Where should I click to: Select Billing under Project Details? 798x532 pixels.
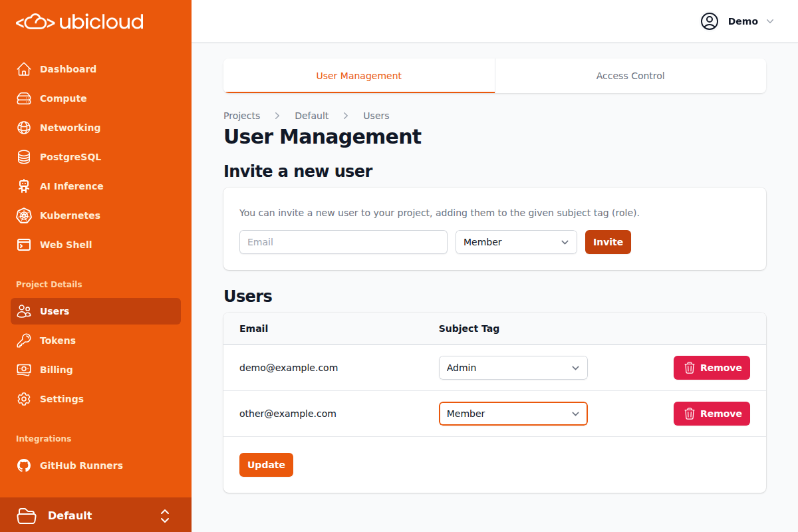pos(96,370)
